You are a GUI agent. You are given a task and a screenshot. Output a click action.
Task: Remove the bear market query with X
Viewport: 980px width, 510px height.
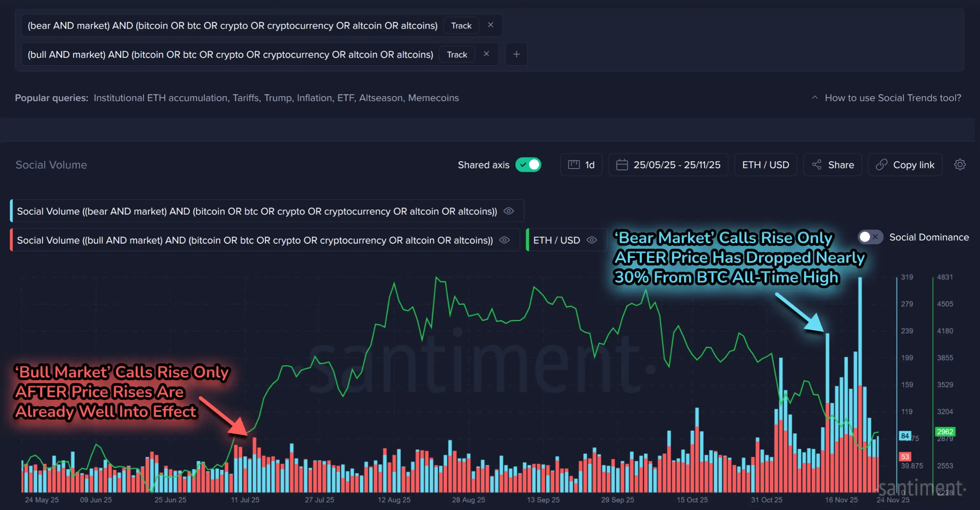[491, 25]
